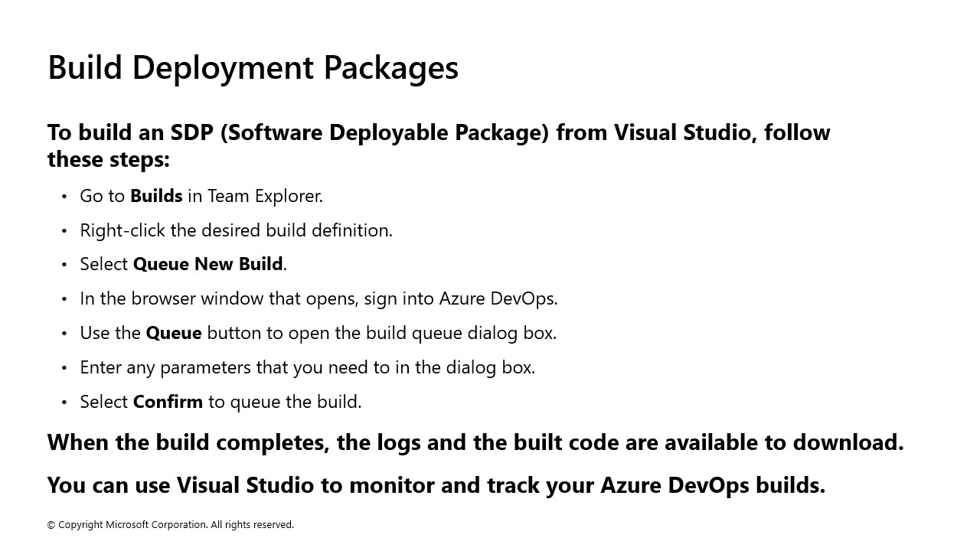Select the SDP heading sentence
Screen dimensions: 980x551
[x=438, y=145]
